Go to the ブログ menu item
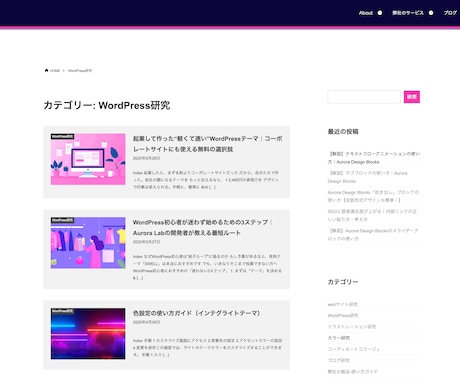The width and height of the screenshot is (460, 380). [x=450, y=13]
